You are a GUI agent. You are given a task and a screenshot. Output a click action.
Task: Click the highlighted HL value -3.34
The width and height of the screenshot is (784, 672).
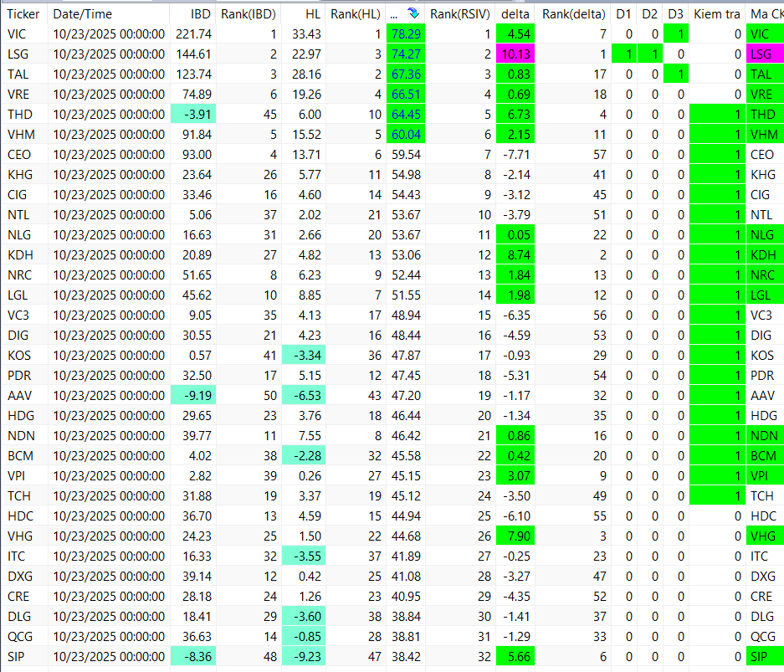click(x=304, y=355)
